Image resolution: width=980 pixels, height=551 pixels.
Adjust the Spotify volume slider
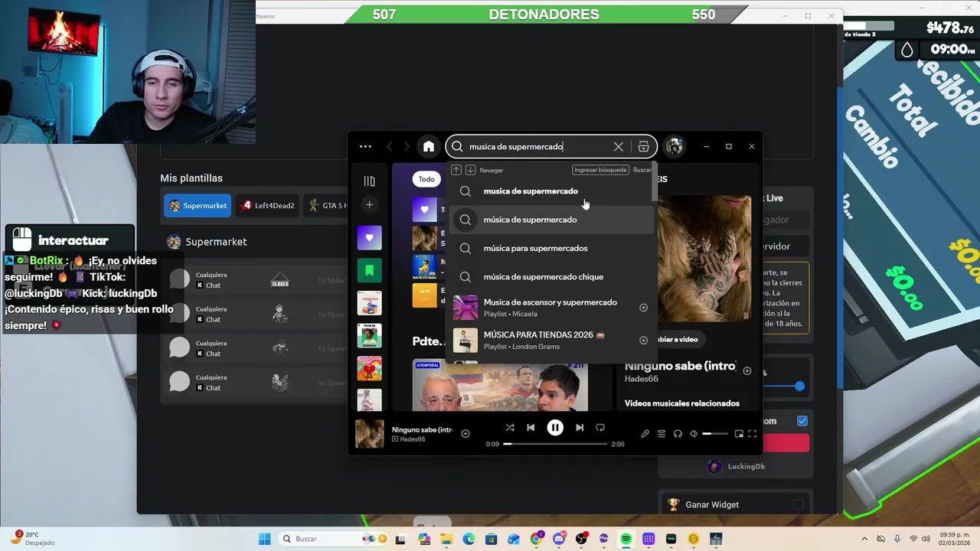715,434
